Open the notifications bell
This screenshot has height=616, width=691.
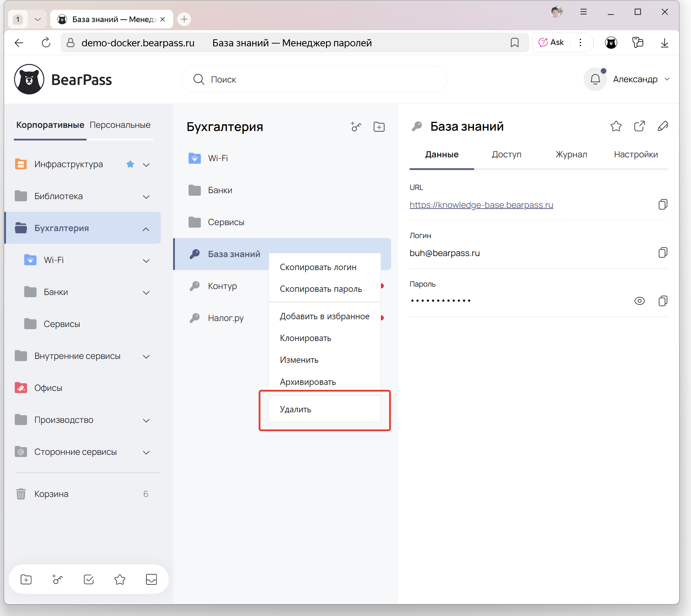coord(595,79)
